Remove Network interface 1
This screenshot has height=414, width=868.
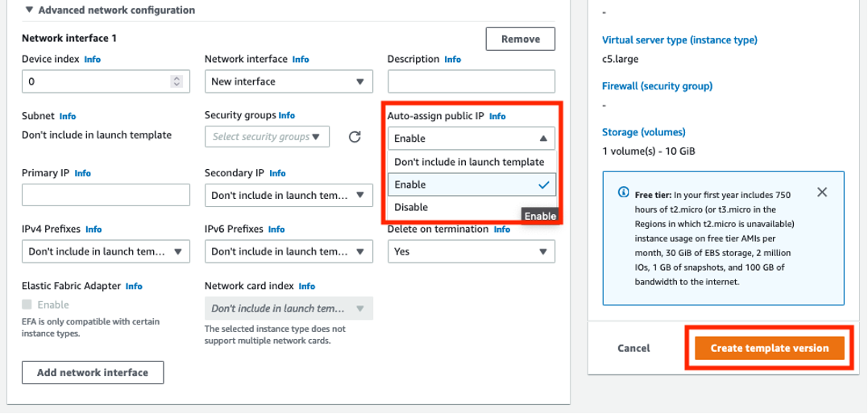pos(521,39)
